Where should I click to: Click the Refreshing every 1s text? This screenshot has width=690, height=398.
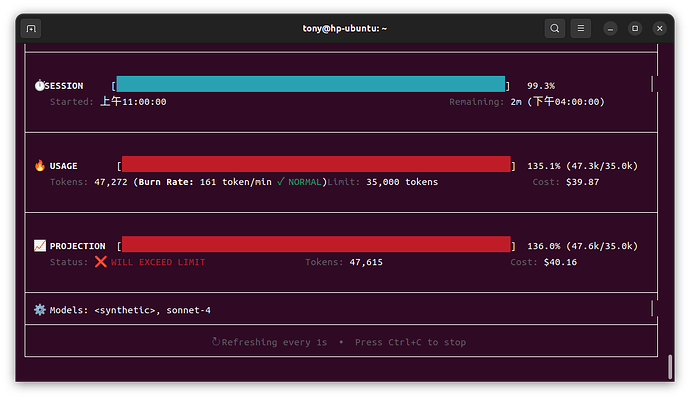274,342
